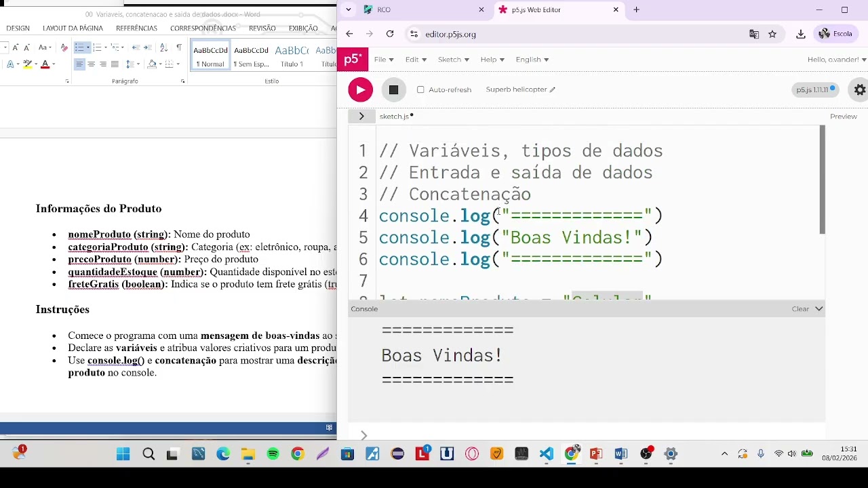This screenshot has height=488, width=868.
Task: Collapse the console with chevron
Action: click(x=819, y=309)
